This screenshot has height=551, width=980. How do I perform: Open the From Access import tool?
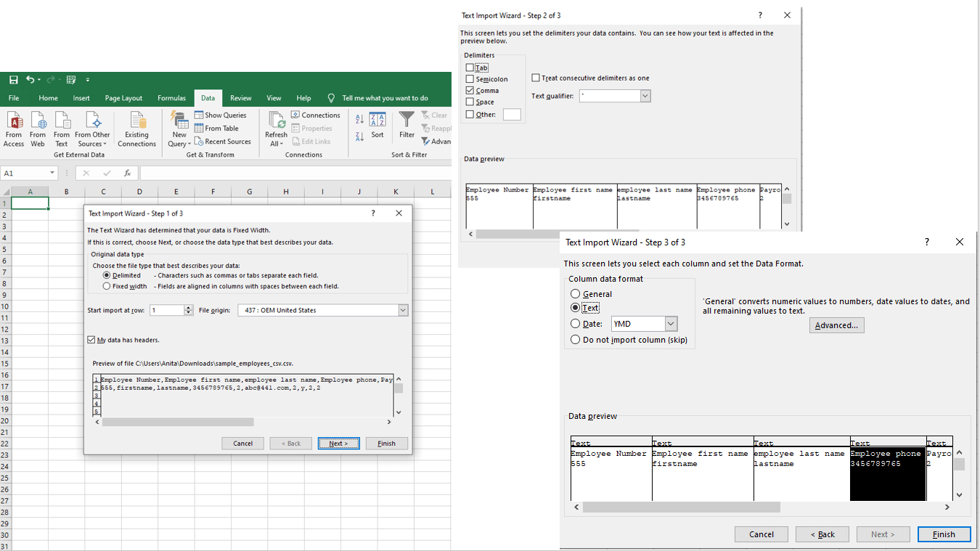pyautogui.click(x=13, y=129)
